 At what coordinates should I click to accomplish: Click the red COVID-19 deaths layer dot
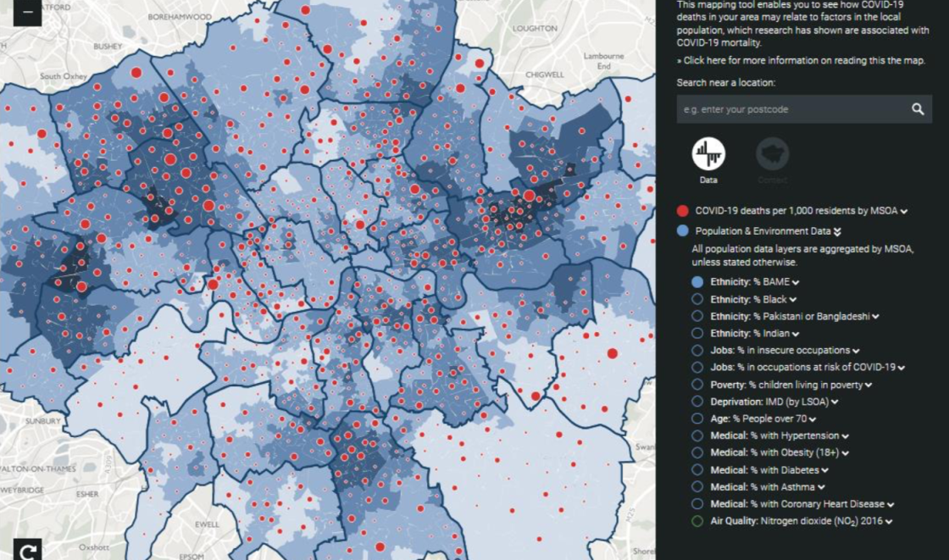[683, 211]
